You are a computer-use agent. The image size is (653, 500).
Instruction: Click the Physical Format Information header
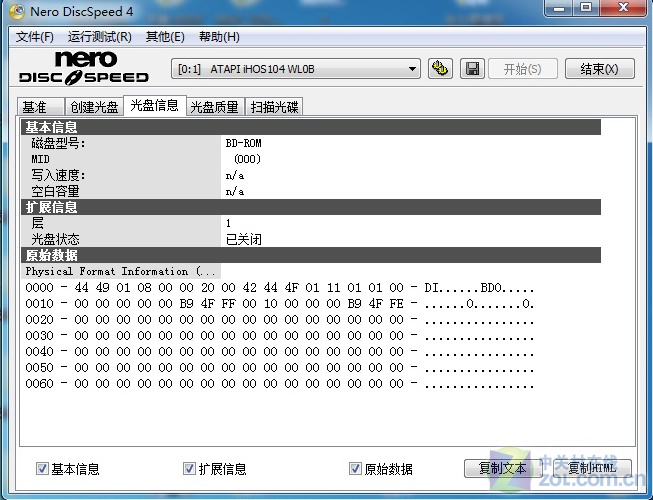pyautogui.click(x=121, y=271)
